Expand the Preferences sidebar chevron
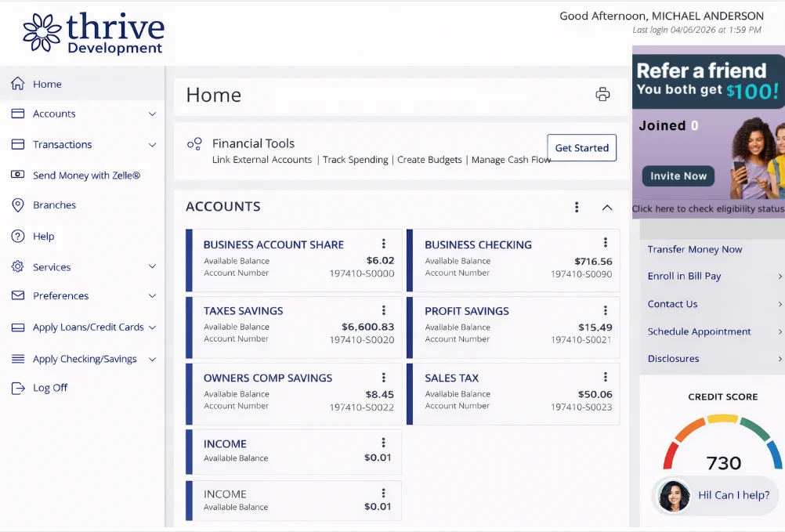Screen dimensions: 785x532 pos(152,296)
